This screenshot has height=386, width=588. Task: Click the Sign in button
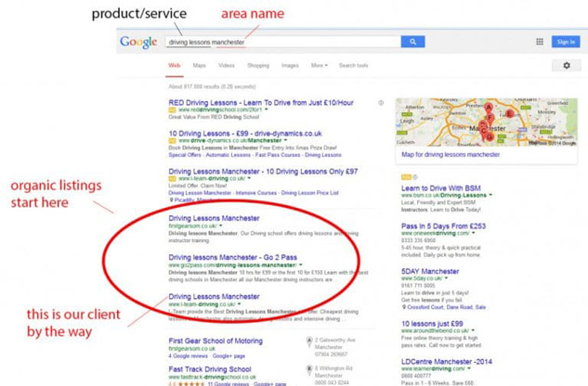565,42
